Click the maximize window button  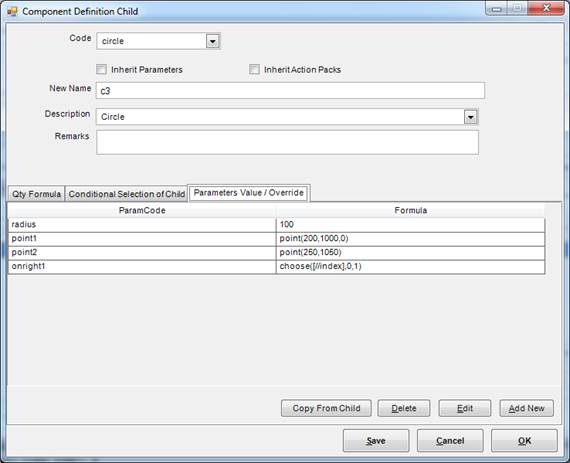517,8
